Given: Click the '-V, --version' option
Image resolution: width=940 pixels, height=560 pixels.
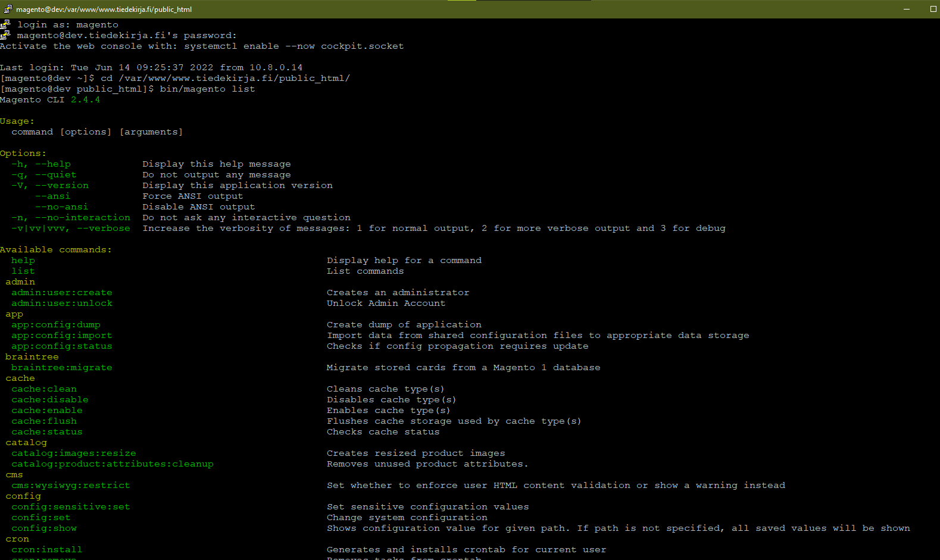Looking at the screenshot, I should [x=50, y=186].
